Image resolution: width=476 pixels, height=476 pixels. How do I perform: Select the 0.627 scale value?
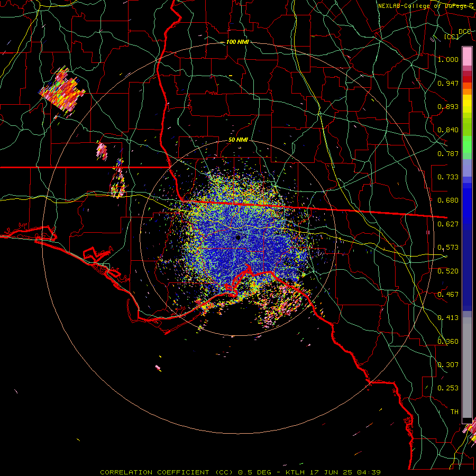point(448,224)
